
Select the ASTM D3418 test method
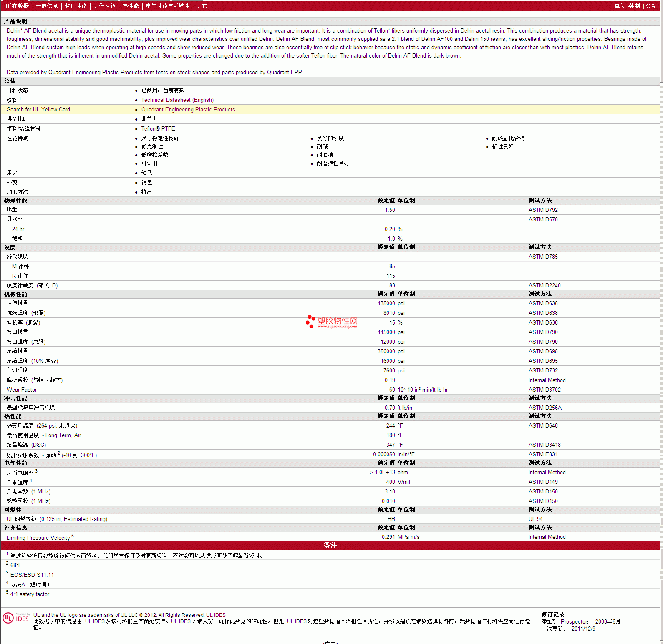coord(545,445)
